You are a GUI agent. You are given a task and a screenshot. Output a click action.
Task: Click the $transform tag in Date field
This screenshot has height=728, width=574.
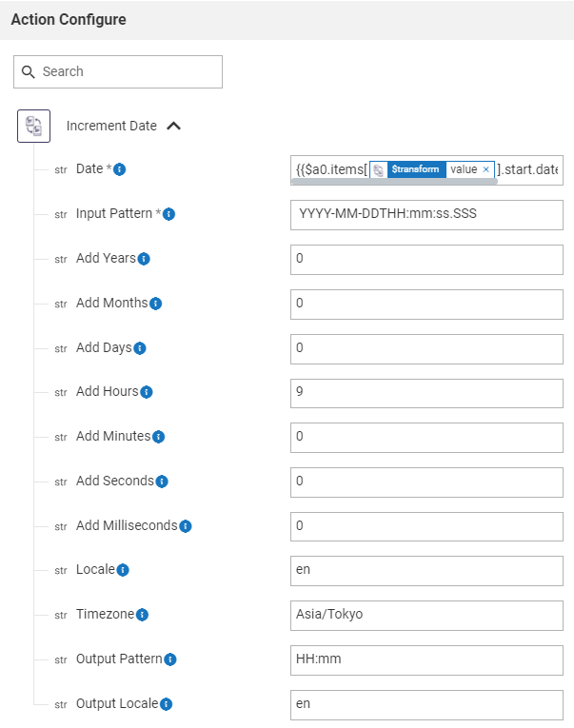click(414, 169)
